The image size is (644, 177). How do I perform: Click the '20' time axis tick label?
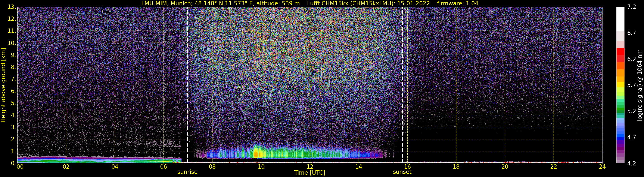point(505,167)
